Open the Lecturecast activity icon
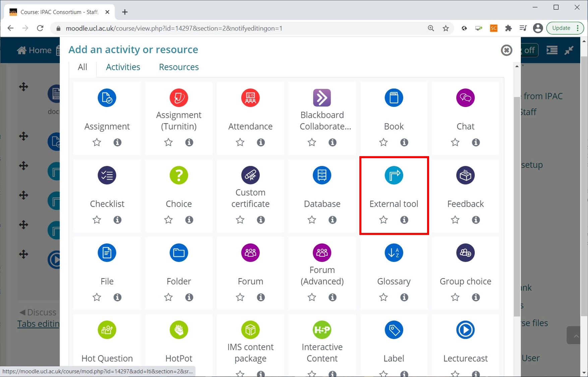 (x=465, y=330)
